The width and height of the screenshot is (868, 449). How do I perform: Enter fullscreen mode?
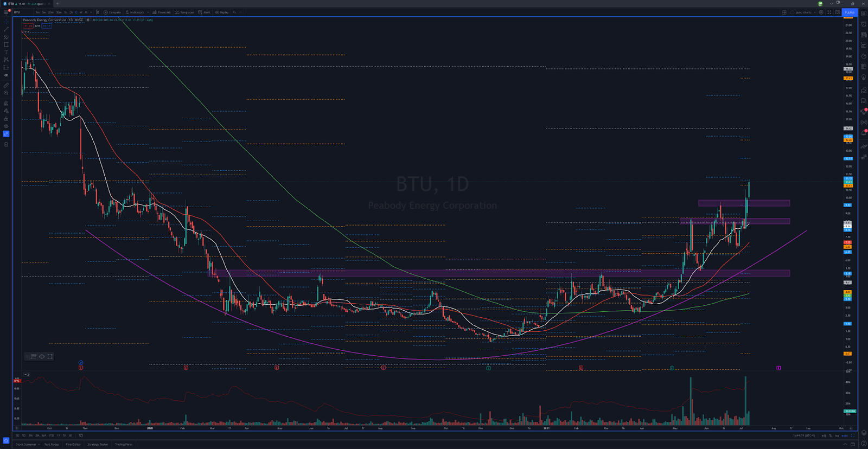[x=829, y=12]
